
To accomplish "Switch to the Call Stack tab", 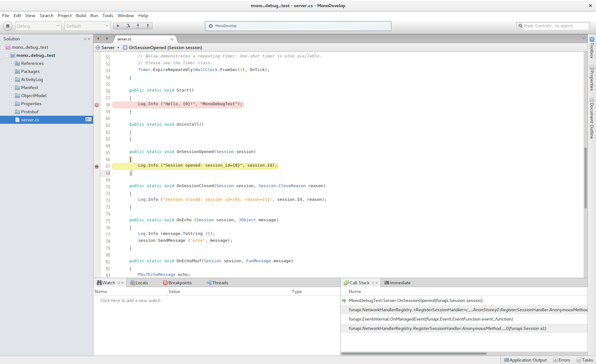I will click(x=357, y=283).
